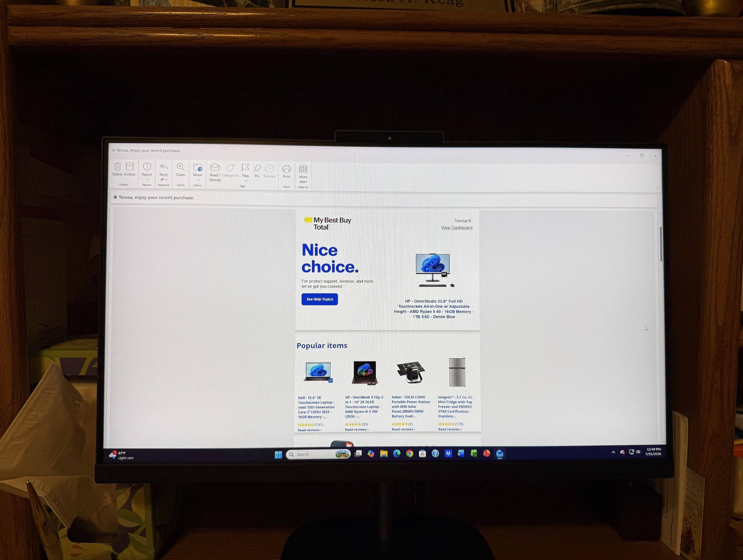The image size is (743, 560).
Task: Expand the Move dropdown arrow
Action: 198,180
